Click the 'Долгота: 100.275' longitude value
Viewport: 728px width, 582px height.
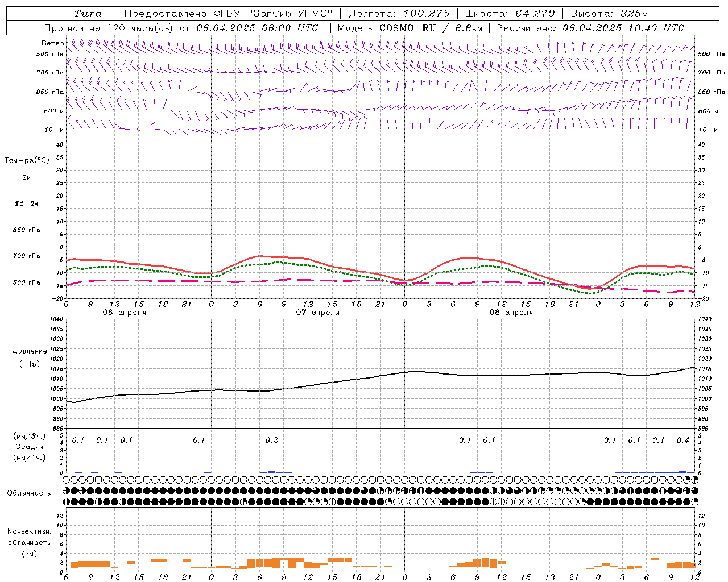[x=399, y=14]
